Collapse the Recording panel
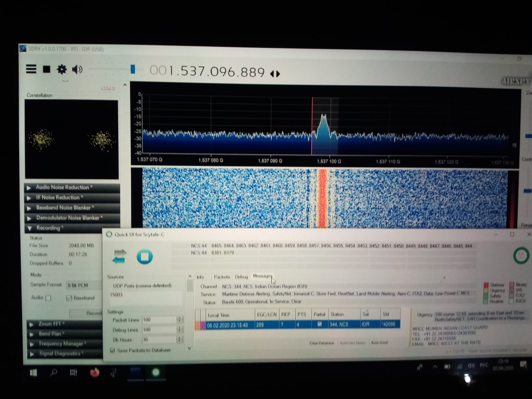This screenshot has width=532, height=399. click(x=48, y=228)
